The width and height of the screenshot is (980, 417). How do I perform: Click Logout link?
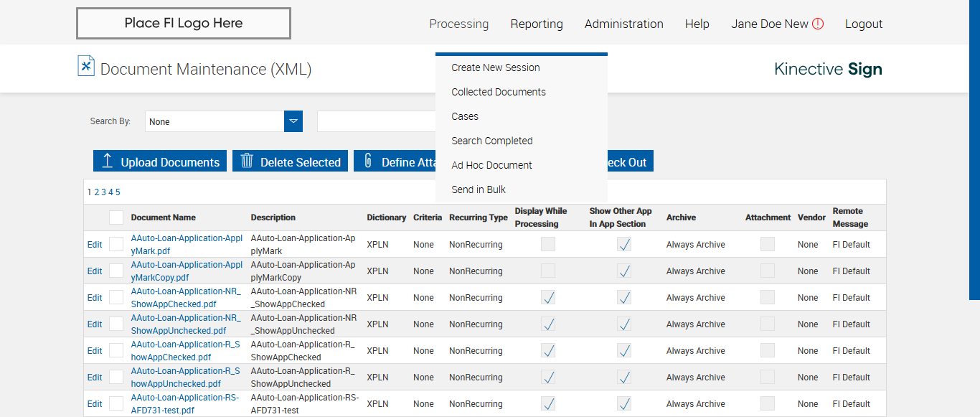tap(864, 24)
